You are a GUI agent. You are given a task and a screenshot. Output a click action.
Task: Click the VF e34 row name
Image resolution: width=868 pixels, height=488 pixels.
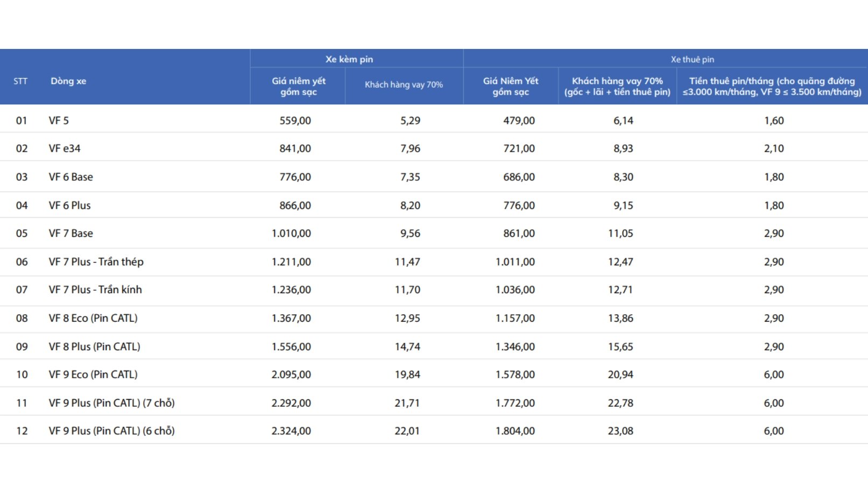coord(65,148)
